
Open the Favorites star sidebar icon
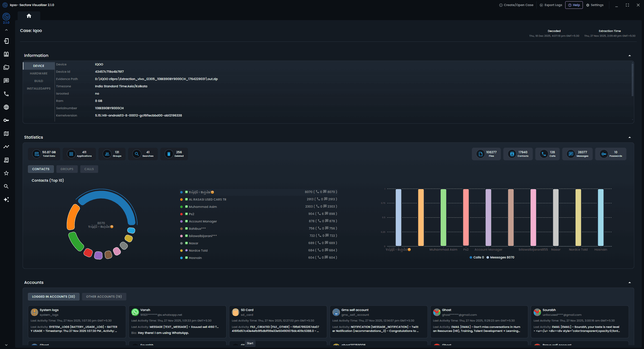6,173
